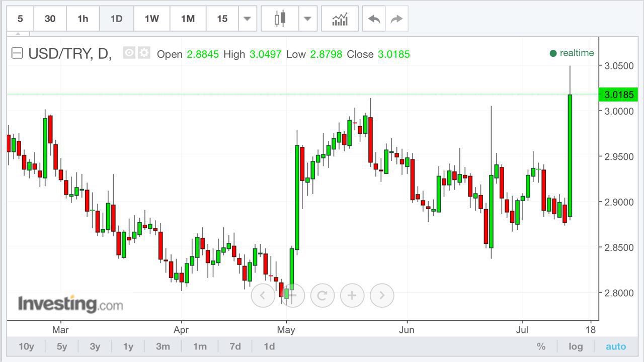
Task: Toggle USD/TRY series visibility eye icon
Action: coord(129,53)
